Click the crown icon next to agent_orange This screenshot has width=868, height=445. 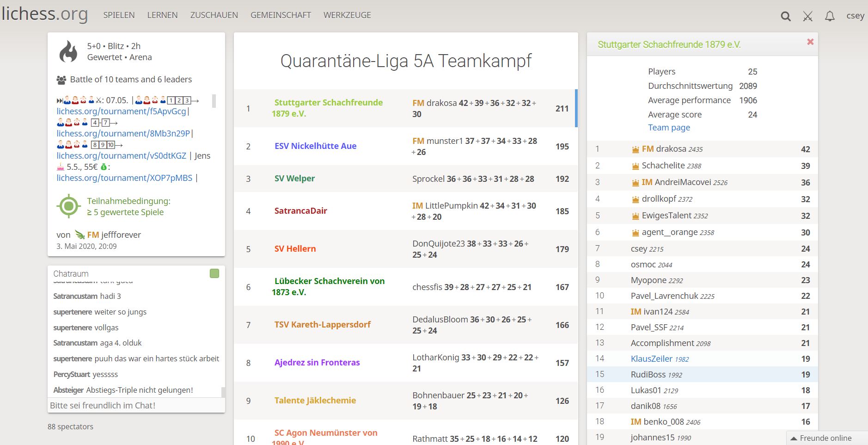pyautogui.click(x=636, y=232)
